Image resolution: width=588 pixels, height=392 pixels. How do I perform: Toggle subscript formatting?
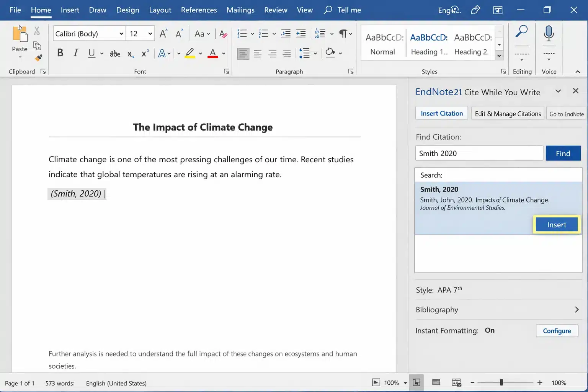pos(130,54)
